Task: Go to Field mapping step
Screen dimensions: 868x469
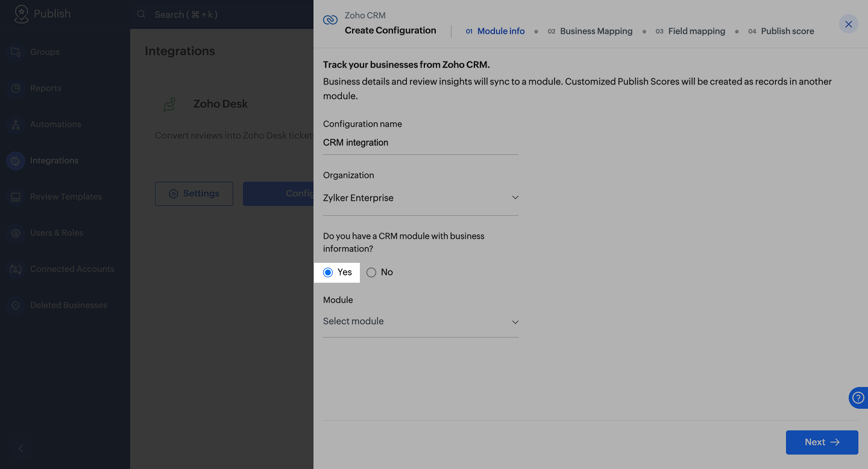Action: point(690,31)
